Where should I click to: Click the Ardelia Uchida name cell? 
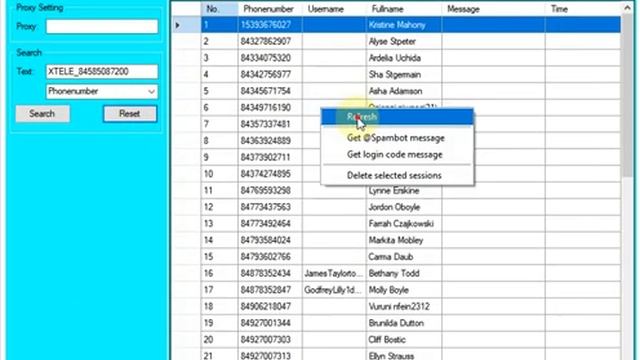[x=404, y=58]
